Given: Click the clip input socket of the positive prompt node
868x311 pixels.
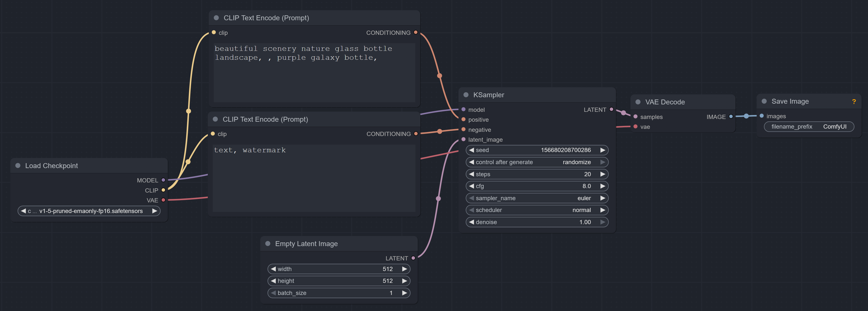Looking at the screenshot, I should 214,32.
